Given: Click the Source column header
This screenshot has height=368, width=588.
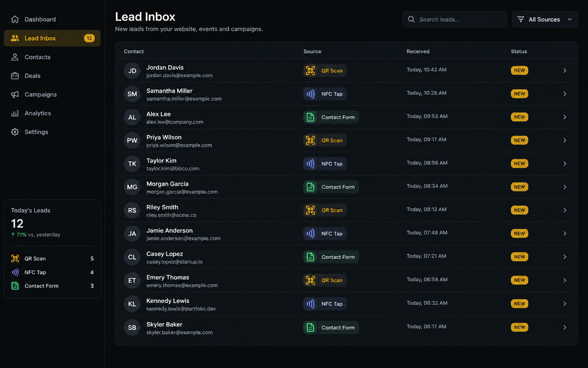Looking at the screenshot, I should pos(312,51).
